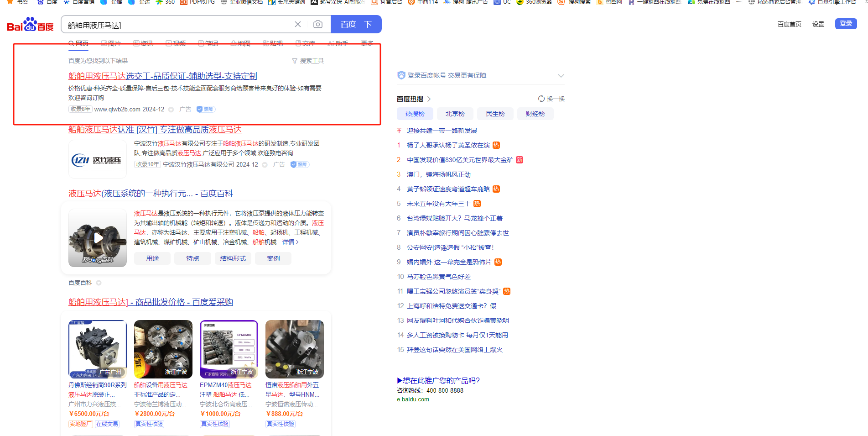This screenshot has height=436, width=868.
Task: Select the 北京榜 hot list tab
Action: (455, 114)
